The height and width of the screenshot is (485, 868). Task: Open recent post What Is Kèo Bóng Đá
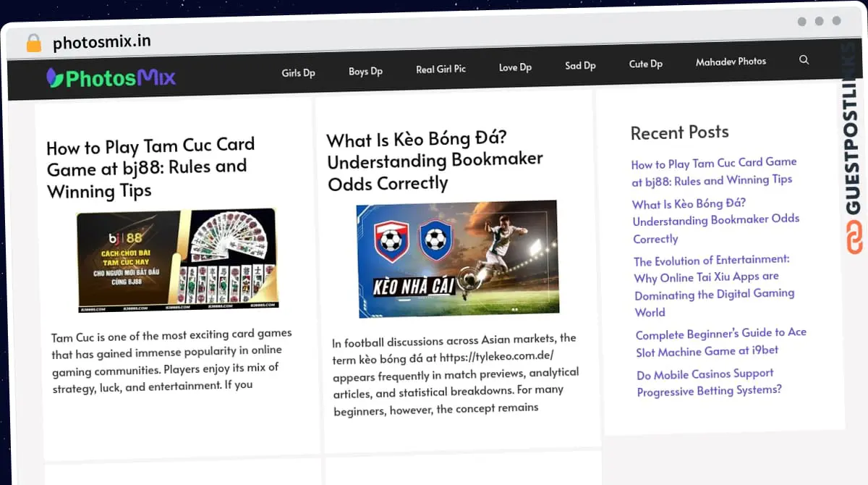715,221
